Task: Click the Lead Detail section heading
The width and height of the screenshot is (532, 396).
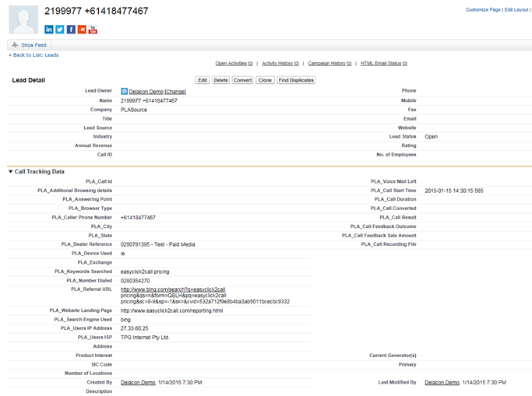Action: coord(29,80)
